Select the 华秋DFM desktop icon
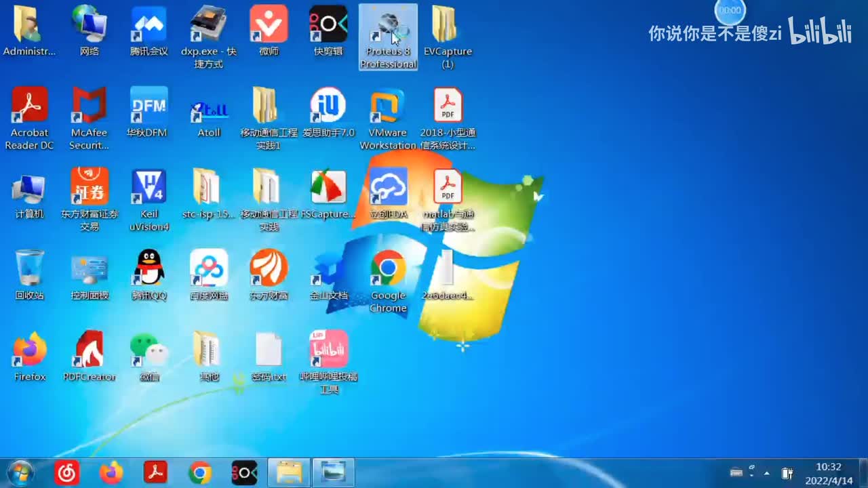Screen dimensions: 868x488 149,112
